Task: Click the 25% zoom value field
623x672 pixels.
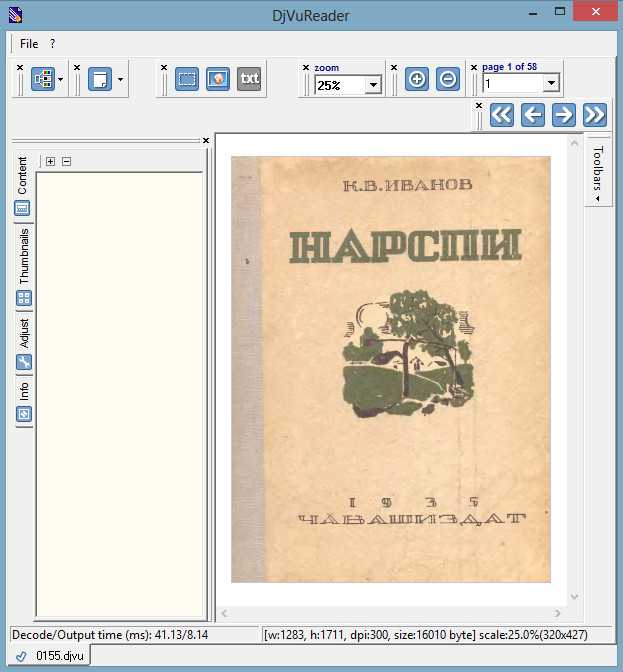Action: coord(340,85)
